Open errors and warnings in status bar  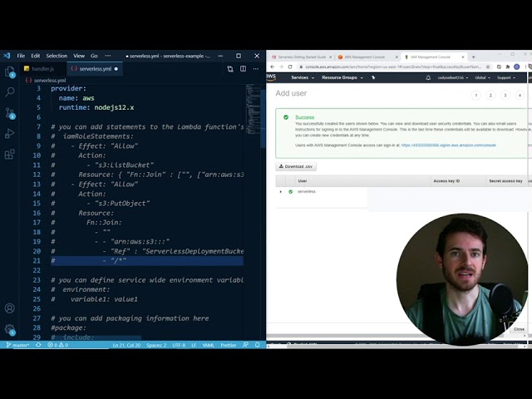[x=57, y=345]
